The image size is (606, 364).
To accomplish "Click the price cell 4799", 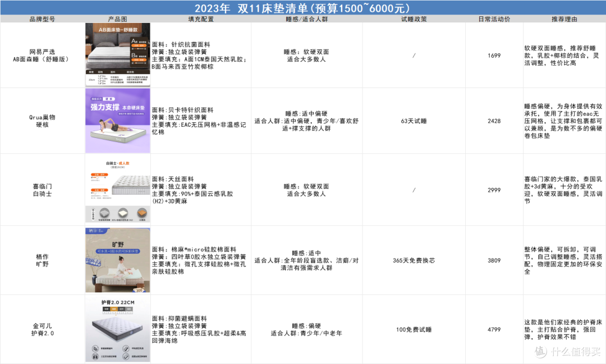I will 494,329.
